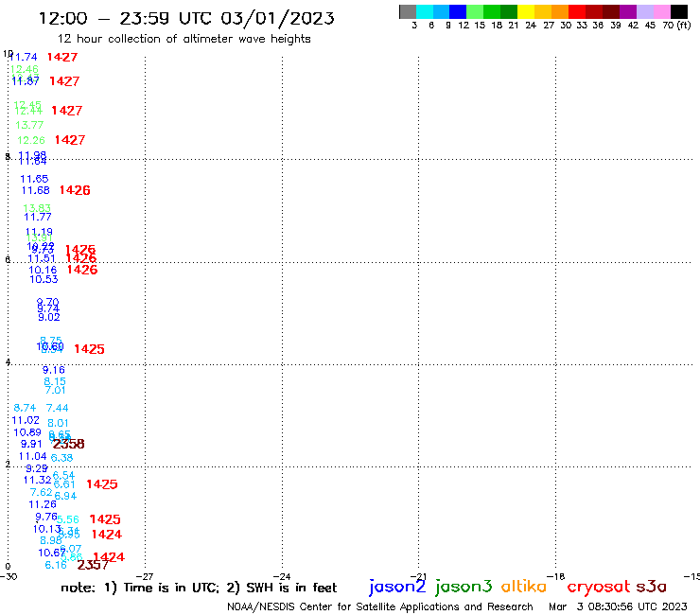Click the blue jason2 legend label

(x=397, y=587)
